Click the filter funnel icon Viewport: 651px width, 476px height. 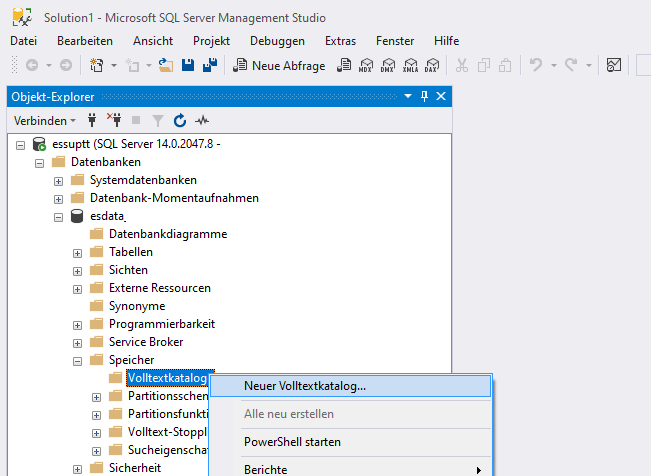point(158,120)
